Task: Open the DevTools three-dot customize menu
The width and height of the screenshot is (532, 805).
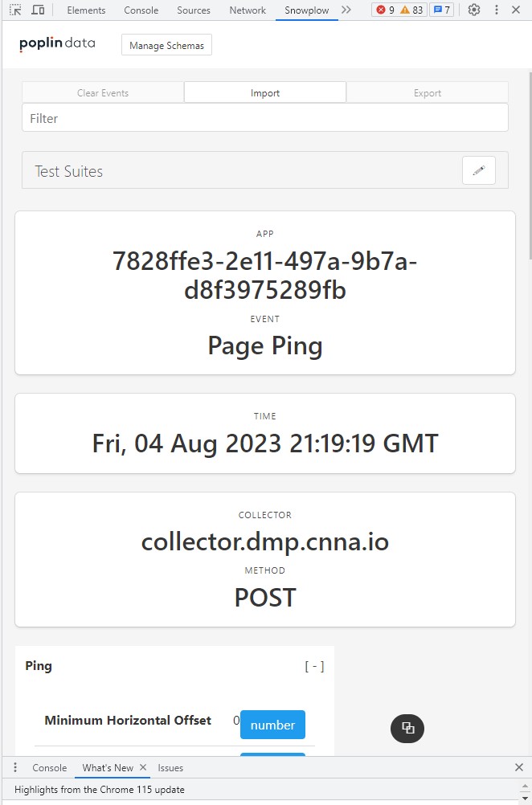Action: (496, 10)
